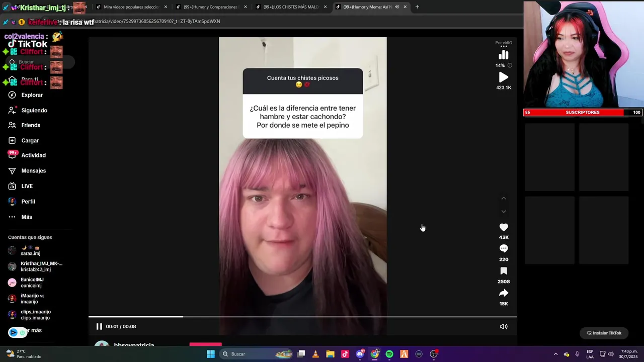The height and width of the screenshot is (362, 644).
Task: Go to Friends page
Action: (24, 125)
